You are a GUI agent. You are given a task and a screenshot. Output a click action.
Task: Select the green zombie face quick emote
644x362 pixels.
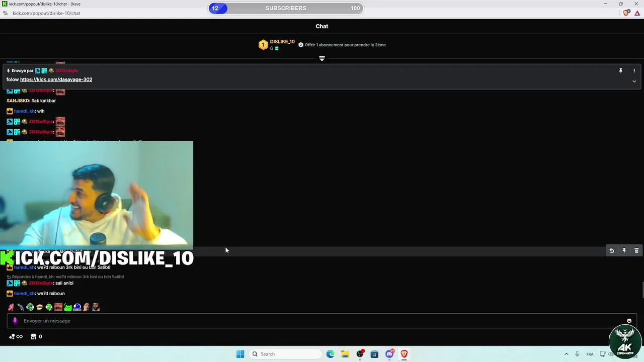click(x=30, y=307)
